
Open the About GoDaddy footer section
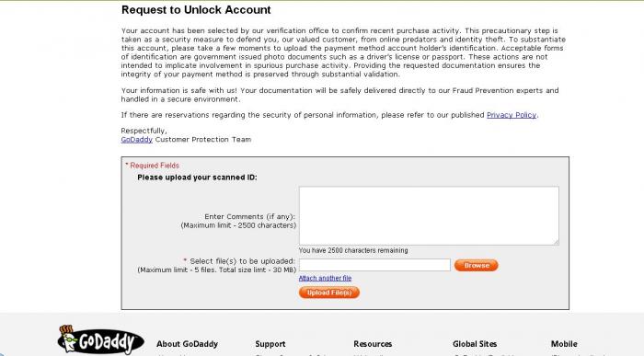188,344
